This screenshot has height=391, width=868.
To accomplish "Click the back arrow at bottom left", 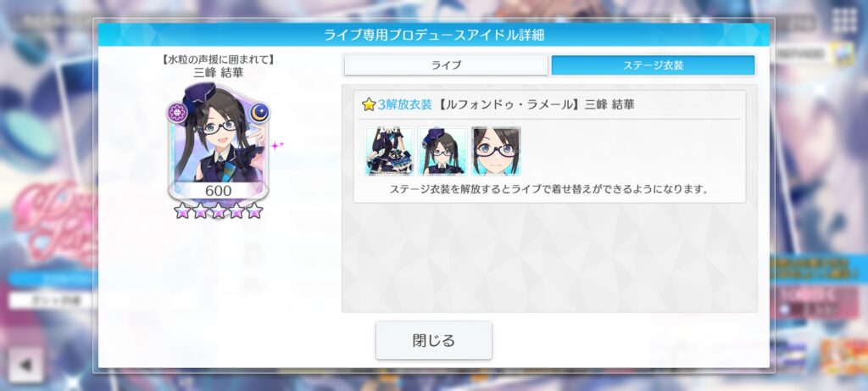I will tap(25, 365).
